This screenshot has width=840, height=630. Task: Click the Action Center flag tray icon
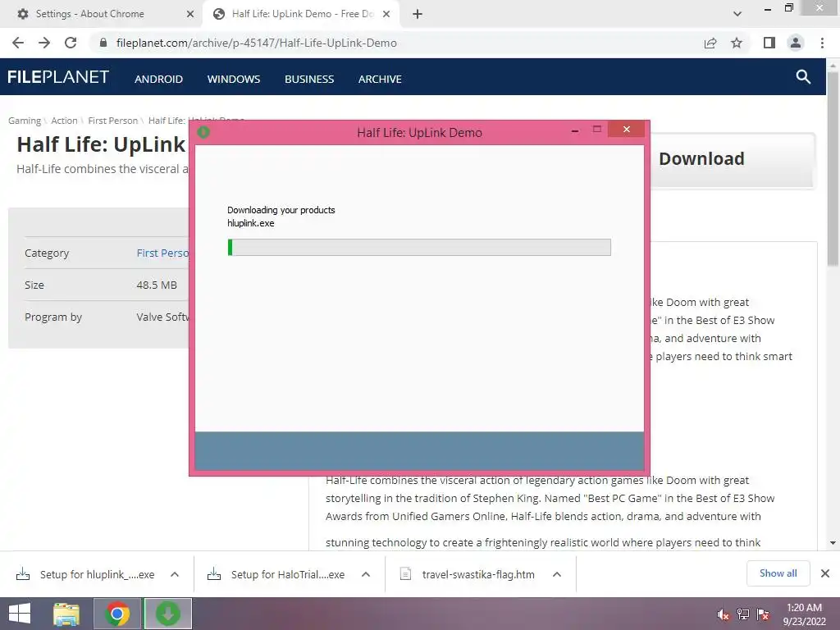[x=763, y=614]
